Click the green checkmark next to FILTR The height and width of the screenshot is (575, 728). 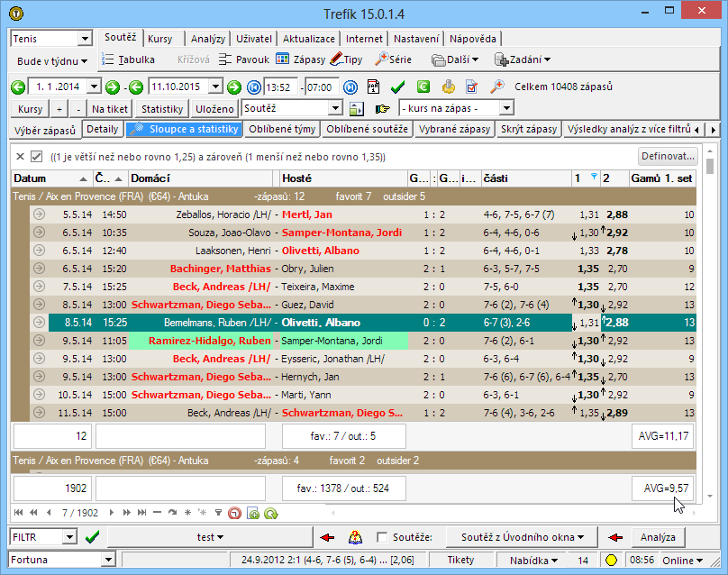[x=92, y=537]
